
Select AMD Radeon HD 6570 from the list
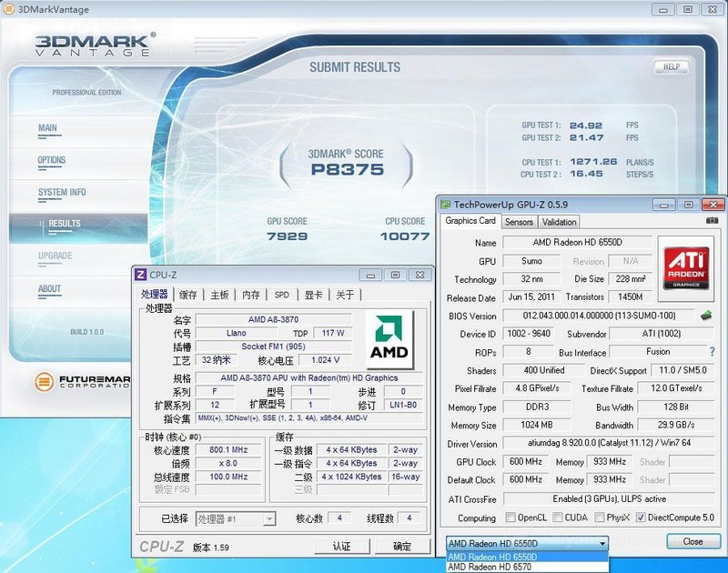(x=527, y=567)
